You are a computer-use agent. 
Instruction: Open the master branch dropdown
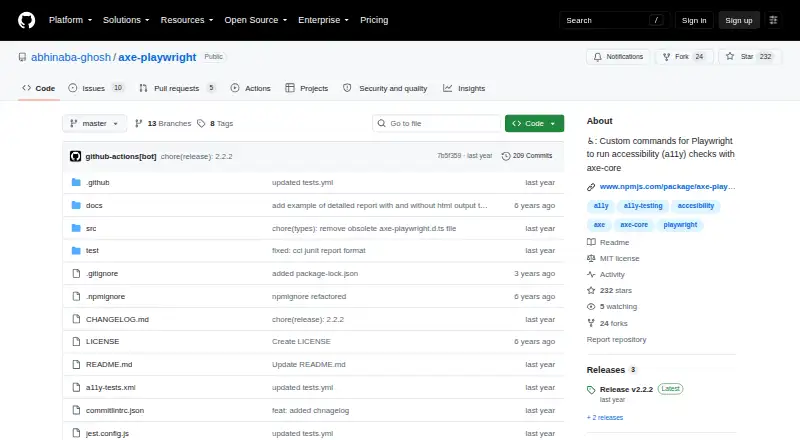tap(94, 124)
